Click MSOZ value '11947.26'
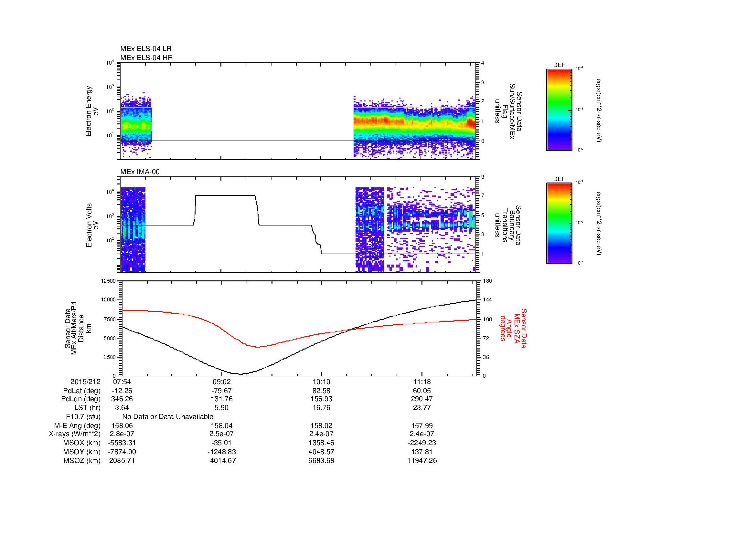The width and height of the screenshot is (756, 534). (x=422, y=461)
